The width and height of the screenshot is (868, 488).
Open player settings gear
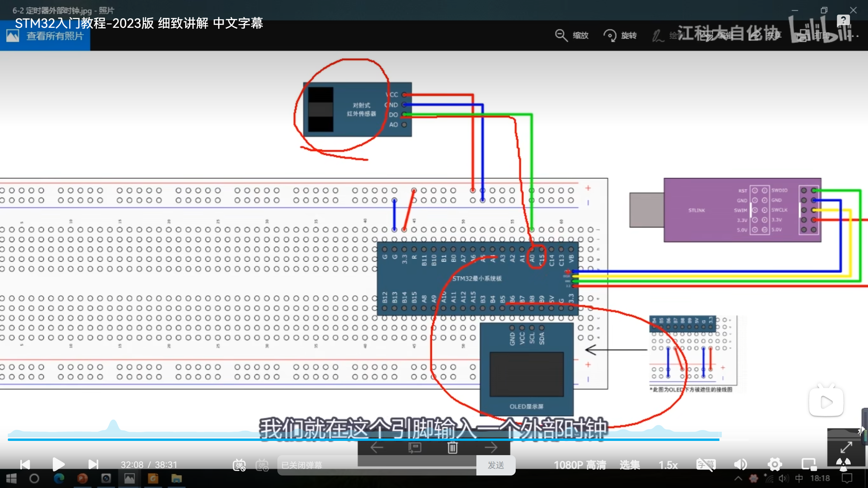click(x=775, y=464)
